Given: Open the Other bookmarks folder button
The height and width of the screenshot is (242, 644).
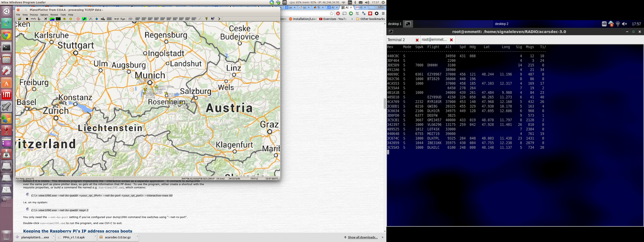Looking at the screenshot, I should point(370,19).
